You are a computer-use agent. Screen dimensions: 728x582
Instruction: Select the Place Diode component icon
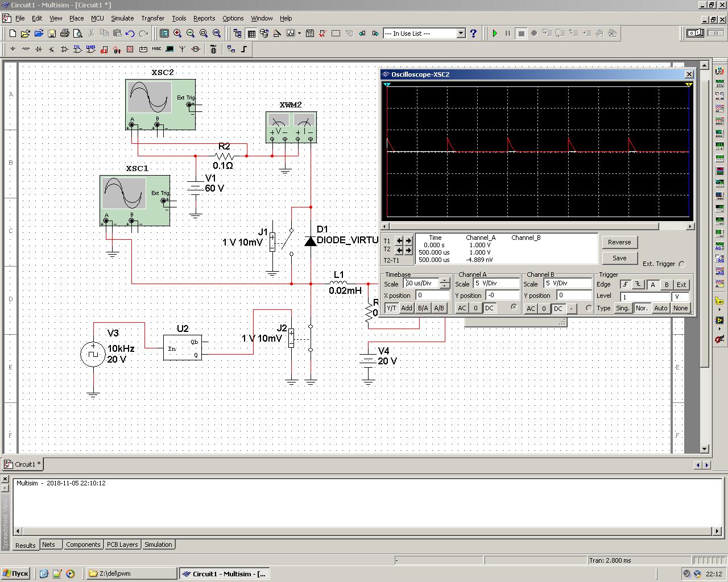[39, 49]
